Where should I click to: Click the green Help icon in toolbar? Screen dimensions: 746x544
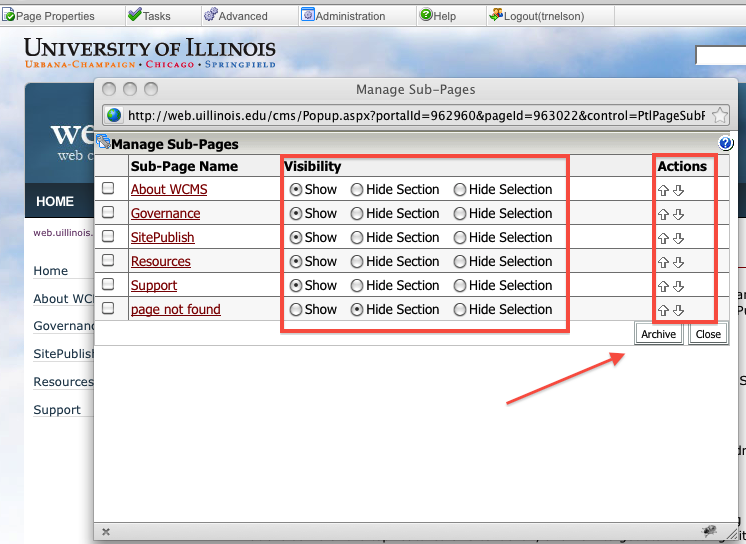point(426,15)
